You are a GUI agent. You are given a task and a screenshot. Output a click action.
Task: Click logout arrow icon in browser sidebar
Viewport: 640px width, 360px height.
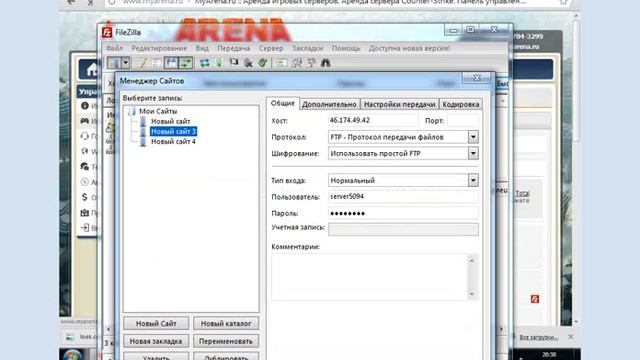click(85, 228)
